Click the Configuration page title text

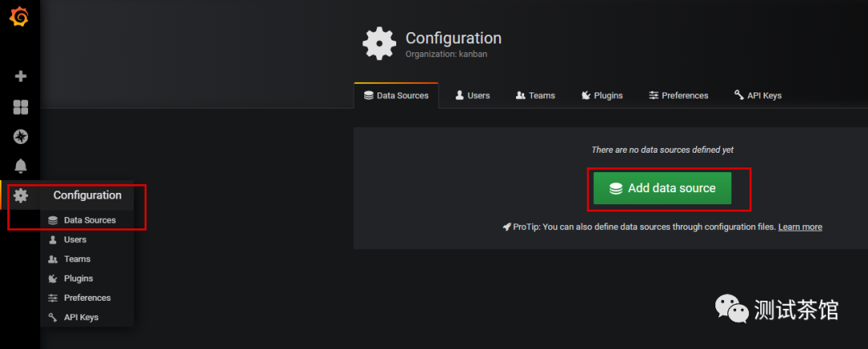(x=453, y=39)
